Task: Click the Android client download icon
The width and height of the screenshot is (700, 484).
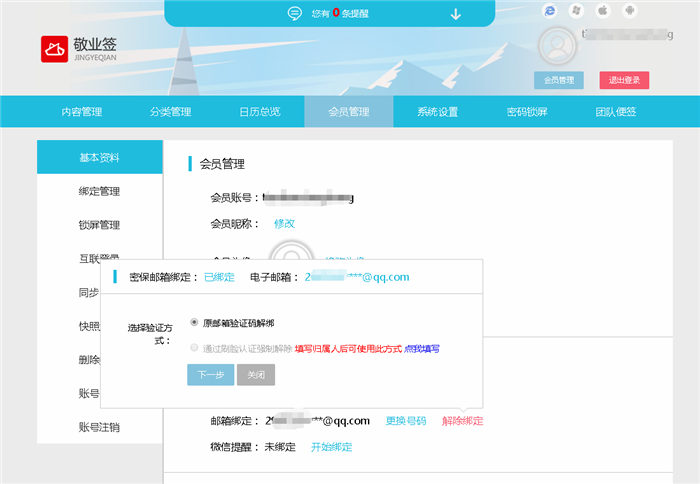Action: pos(628,11)
